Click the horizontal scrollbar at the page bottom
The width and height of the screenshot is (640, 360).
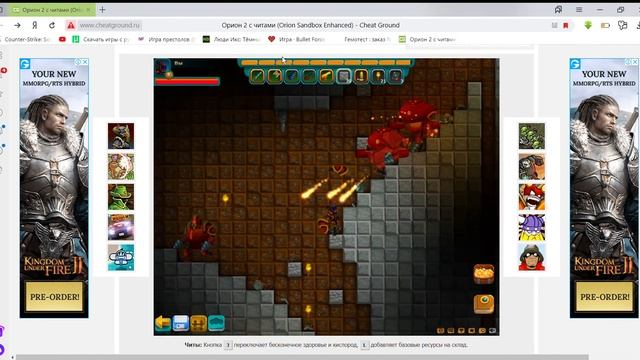point(302,357)
